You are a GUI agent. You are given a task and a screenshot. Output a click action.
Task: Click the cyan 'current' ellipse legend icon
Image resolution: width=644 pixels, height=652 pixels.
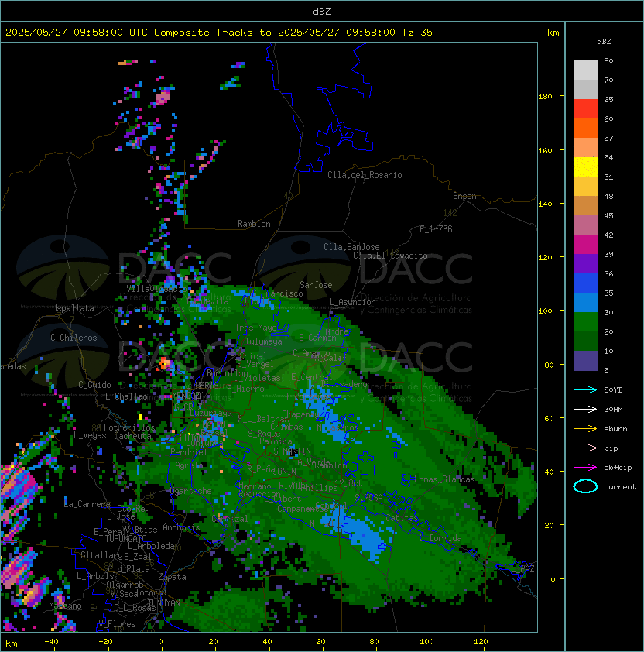(x=585, y=486)
